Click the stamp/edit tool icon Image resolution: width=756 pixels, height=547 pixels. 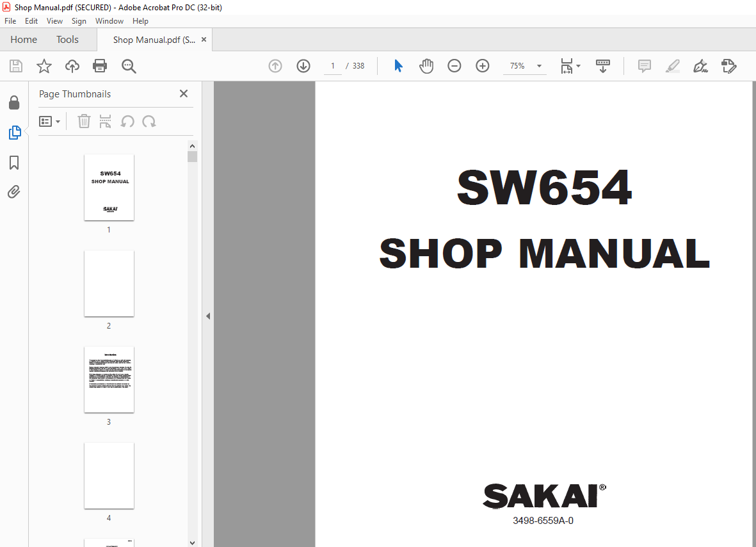click(729, 66)
